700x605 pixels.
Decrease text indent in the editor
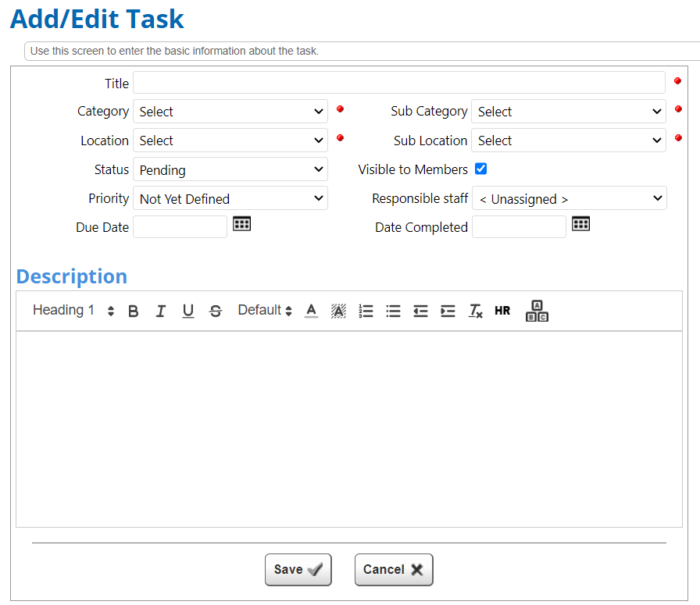[420, 310]
